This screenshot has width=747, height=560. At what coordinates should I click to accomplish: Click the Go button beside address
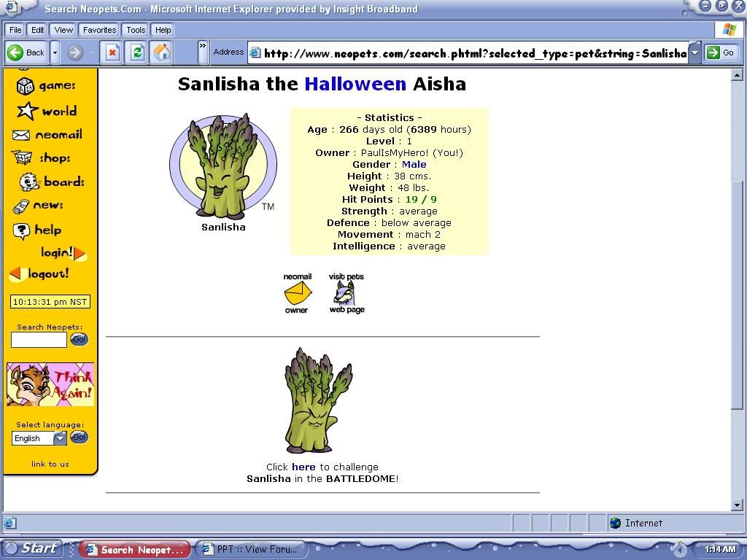pyautogui.click(x=720, y=52)
